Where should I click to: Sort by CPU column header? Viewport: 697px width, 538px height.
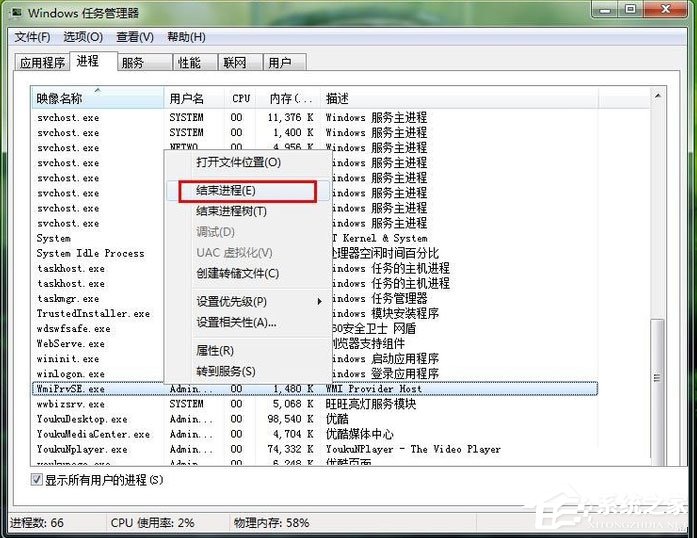[240, 98]
